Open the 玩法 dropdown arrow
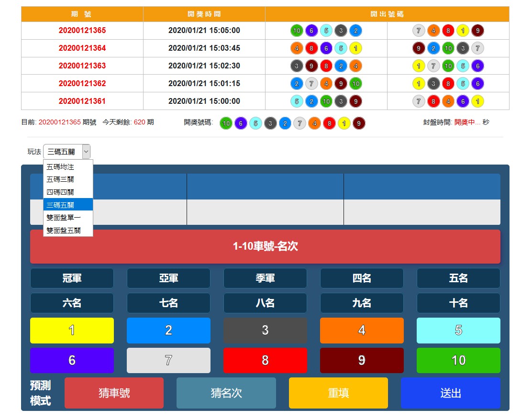The width and height of the screenshot is (532, 420). click(x=86, y=152)
